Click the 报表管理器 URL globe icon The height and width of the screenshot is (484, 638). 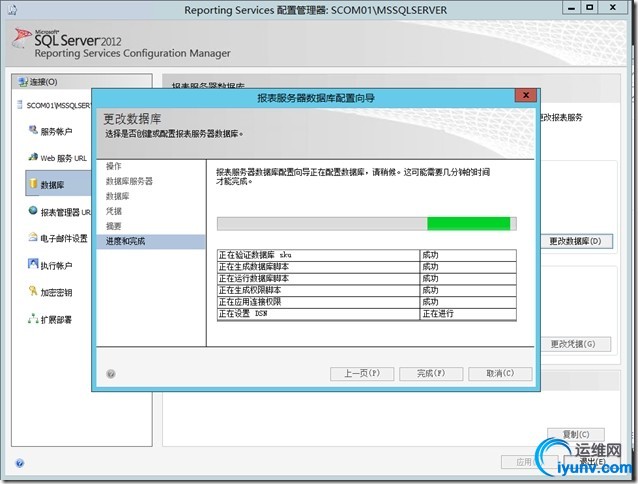(x=33, y=211)
